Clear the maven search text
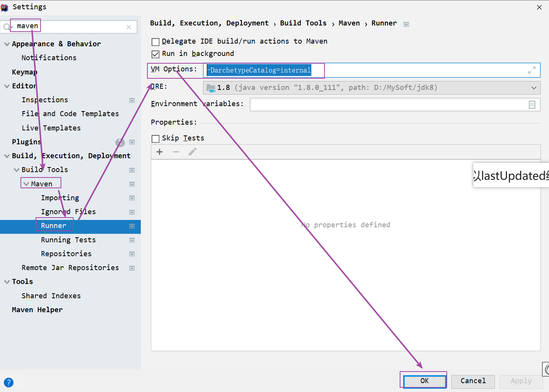This screenshot has height=392, width=549. point(128,27)
